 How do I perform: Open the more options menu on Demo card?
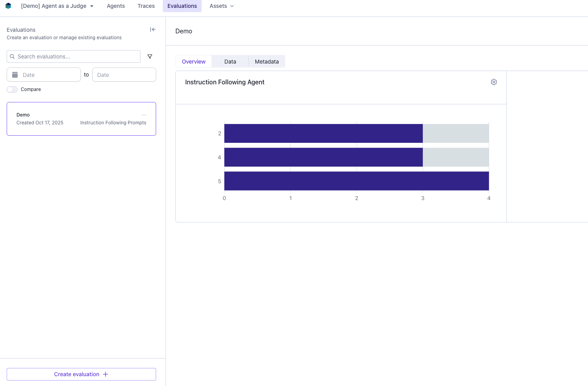click(x=144, y=115)
